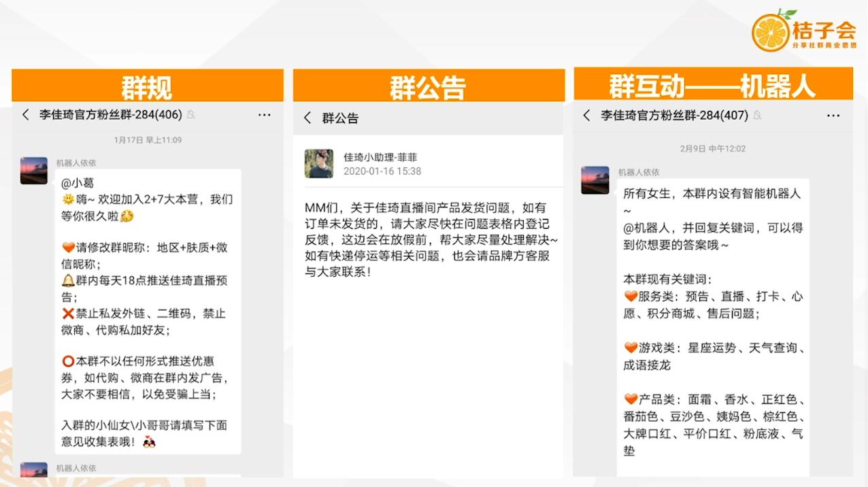Tap the welcome message bubble mentioning @小葛
The height and width of the screenshot is (487, 868).
click(148, 312)
